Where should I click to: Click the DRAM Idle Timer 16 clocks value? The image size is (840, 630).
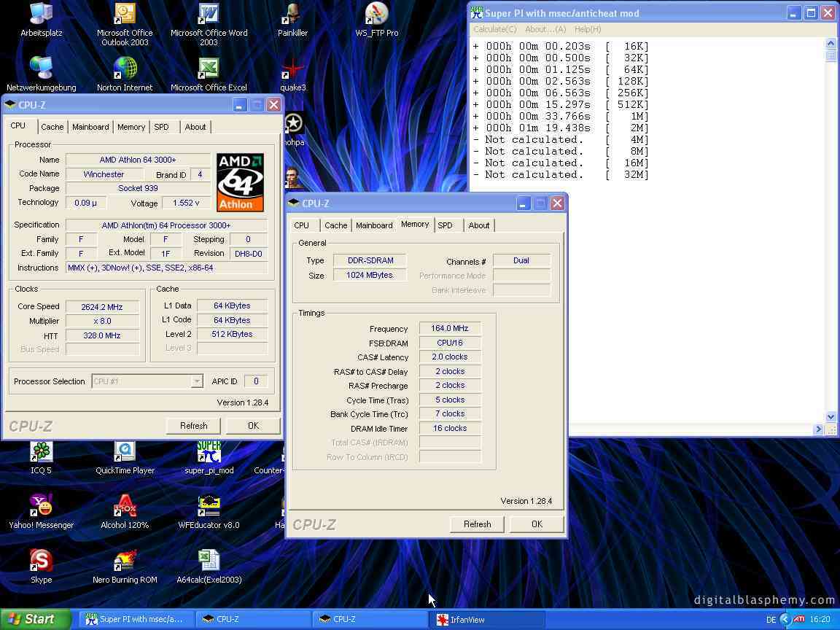[x=449, y=428]
